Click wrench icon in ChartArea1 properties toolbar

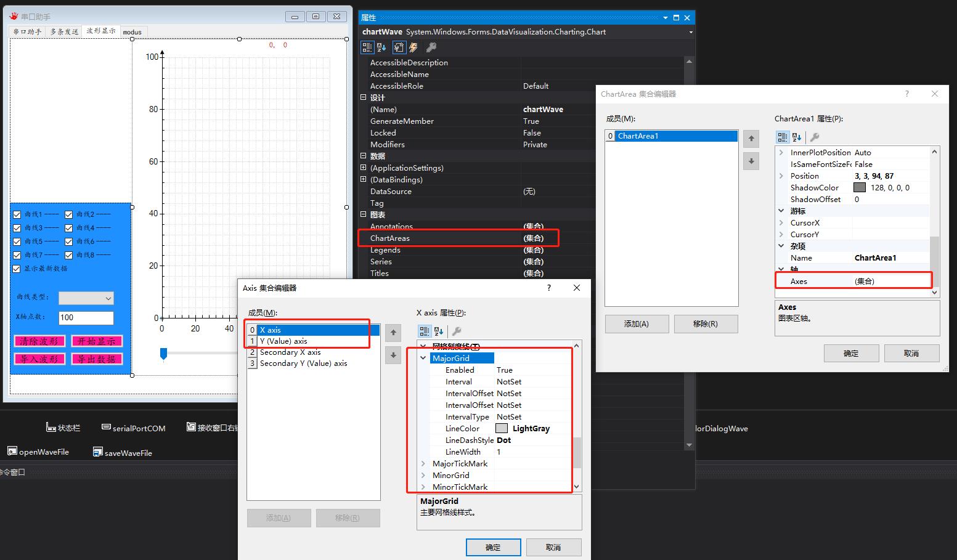814,137
